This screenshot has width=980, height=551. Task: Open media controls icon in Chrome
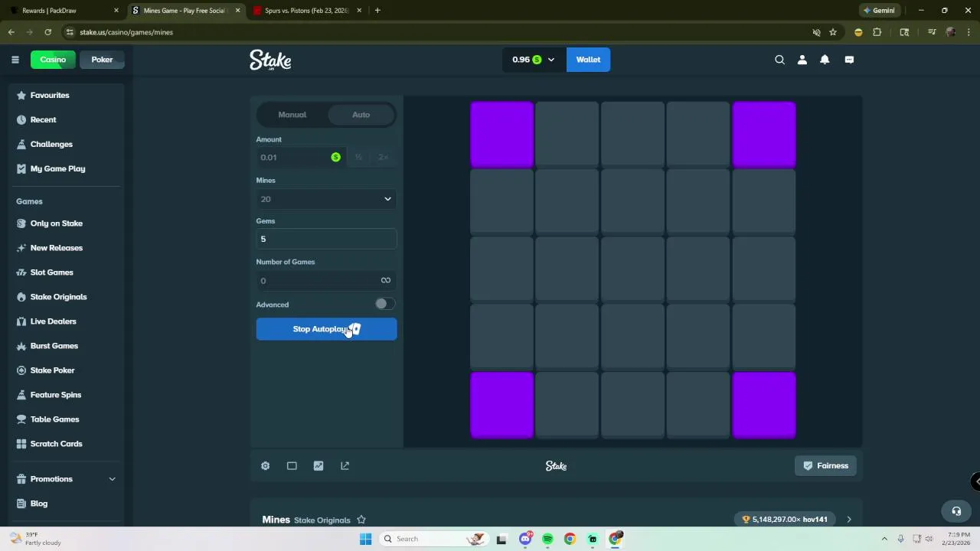932,32
